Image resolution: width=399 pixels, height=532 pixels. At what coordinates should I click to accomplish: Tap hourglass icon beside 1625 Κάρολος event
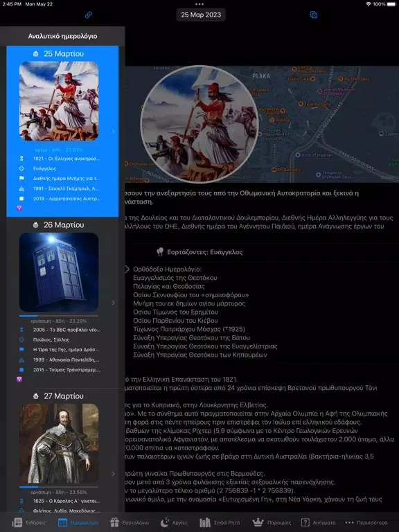(21, 501)
